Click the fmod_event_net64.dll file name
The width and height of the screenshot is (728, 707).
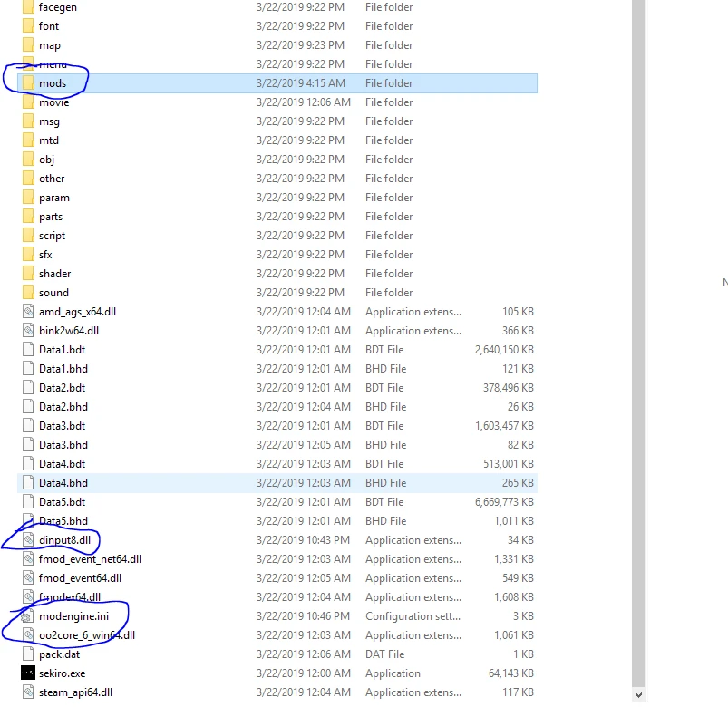tap(90, 559)
